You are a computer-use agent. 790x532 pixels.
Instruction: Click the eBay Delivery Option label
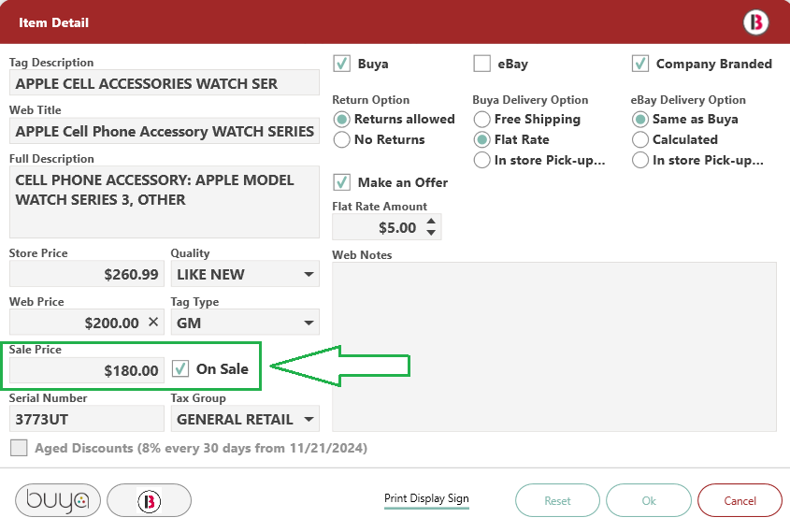click(x=688, y=100)
